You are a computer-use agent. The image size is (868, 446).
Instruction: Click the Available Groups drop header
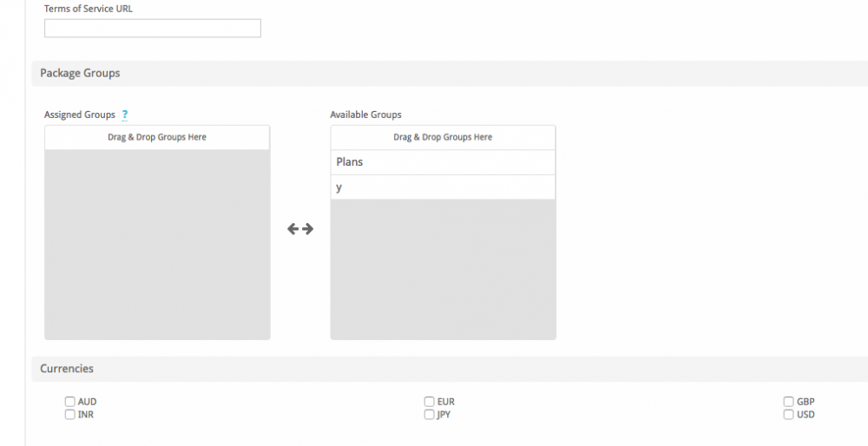coord(443,137)
